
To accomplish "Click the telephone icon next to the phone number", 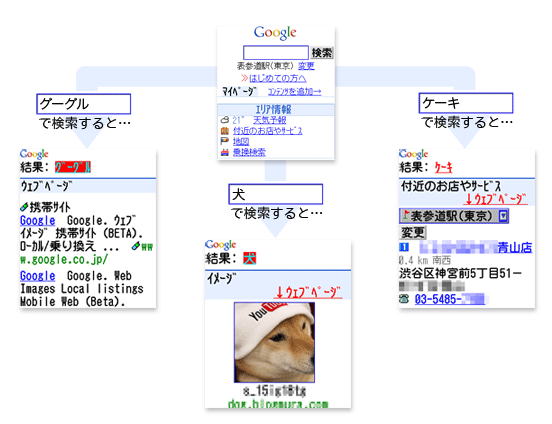I will coord(404,299).
